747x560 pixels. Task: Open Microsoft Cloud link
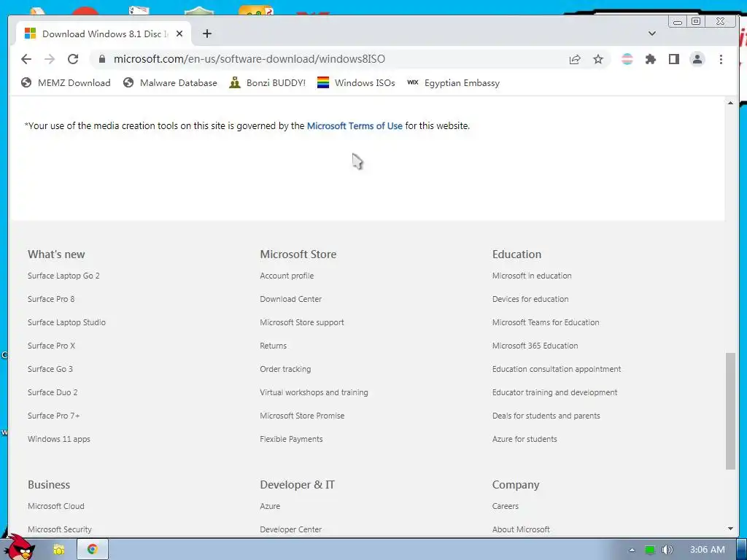[x=55, y=506]
